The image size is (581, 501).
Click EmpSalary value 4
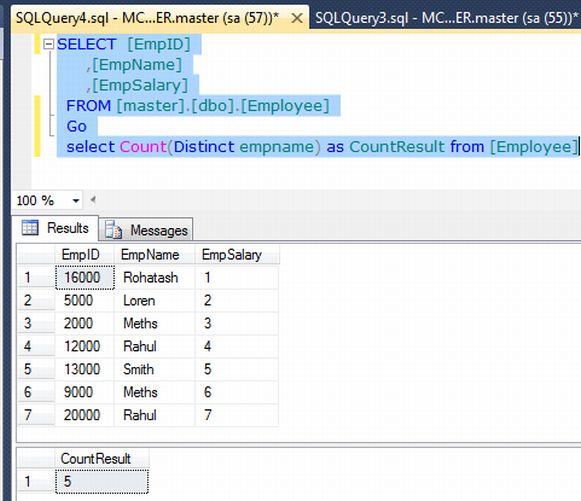[x=237, y=346]
